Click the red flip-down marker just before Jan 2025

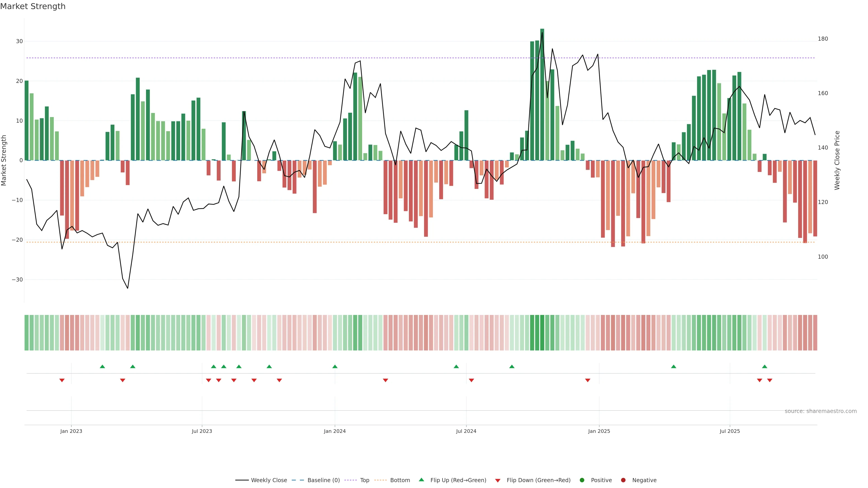[588, 380]
